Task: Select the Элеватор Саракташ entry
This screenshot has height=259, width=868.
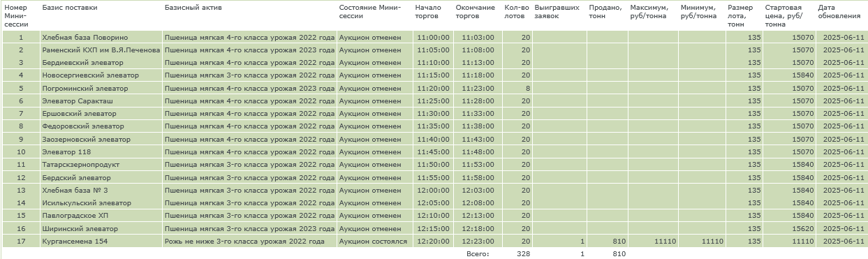Action: pyautogui.click(x=101, y=101)
